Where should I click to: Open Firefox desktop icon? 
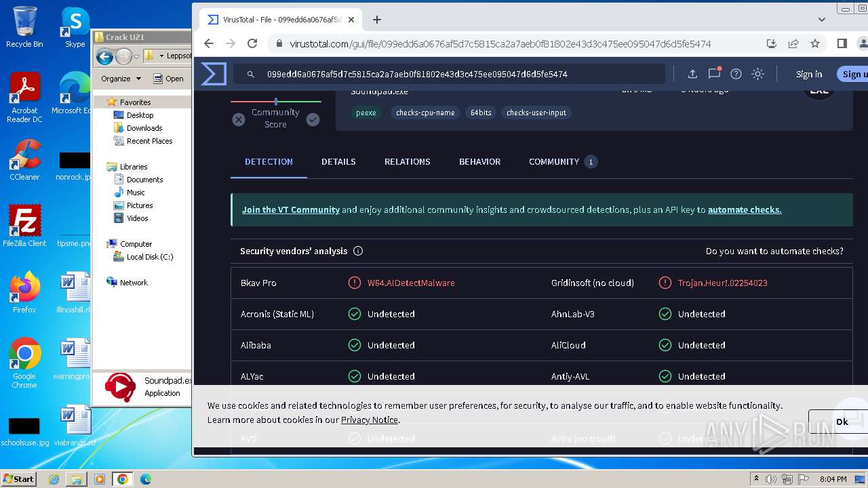point(24,292)
